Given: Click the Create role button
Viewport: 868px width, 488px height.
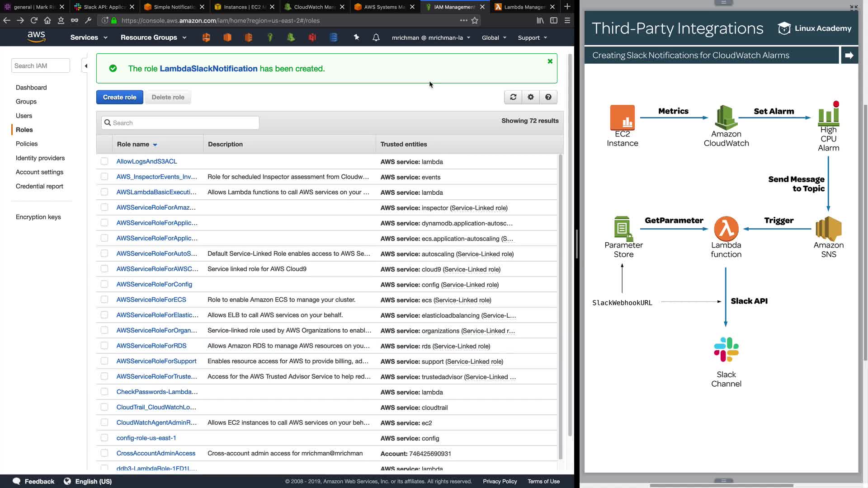Looking at the screenshot, I should point(119,97).
